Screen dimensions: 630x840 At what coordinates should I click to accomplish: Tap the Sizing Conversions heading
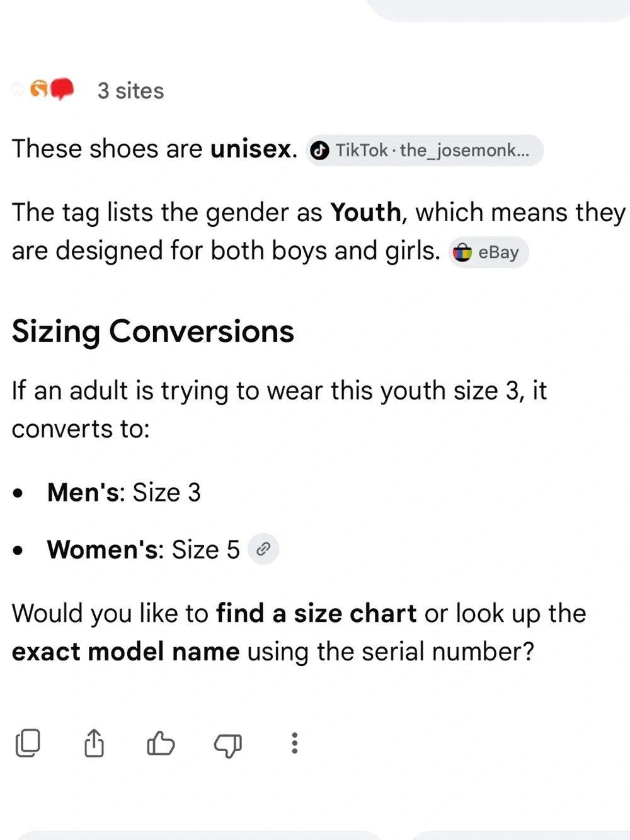pyautogui.click(x=153, y=331)
